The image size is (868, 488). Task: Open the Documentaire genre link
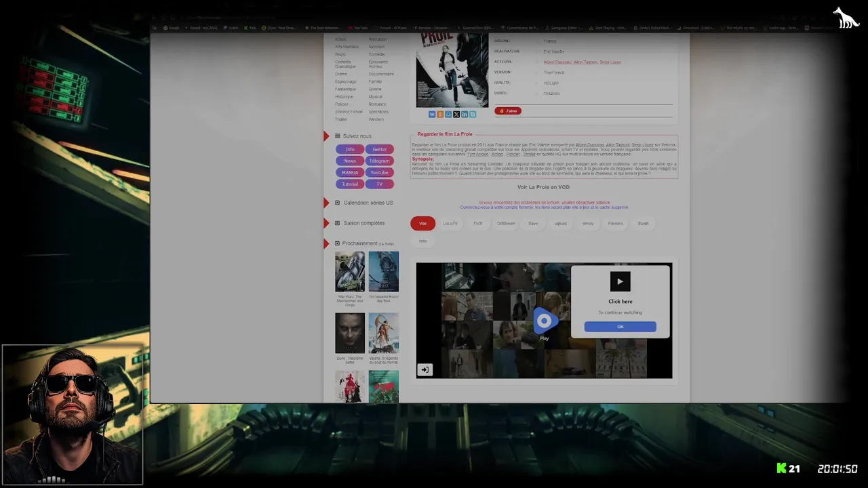pos(381,74)
